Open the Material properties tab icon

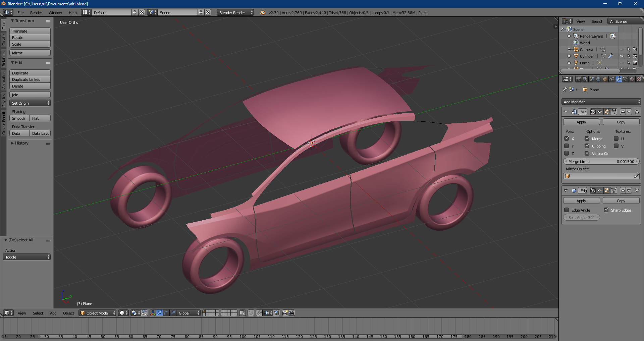coord(632,79)
